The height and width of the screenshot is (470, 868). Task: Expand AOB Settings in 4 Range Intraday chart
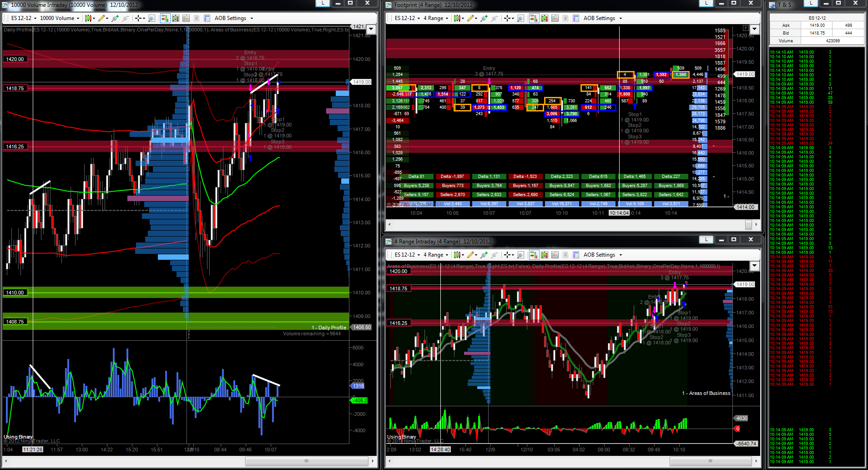coord(603,255)
